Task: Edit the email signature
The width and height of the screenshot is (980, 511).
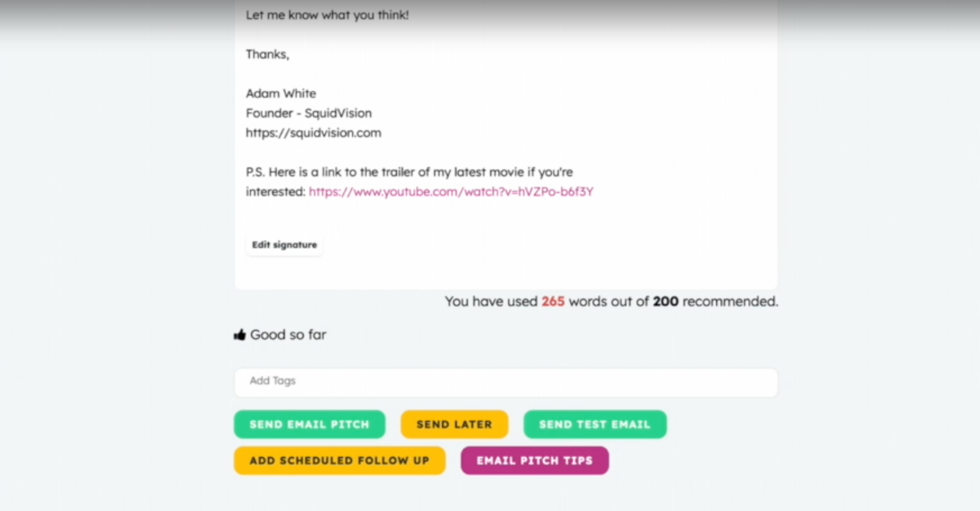Action: coord(284,245)
